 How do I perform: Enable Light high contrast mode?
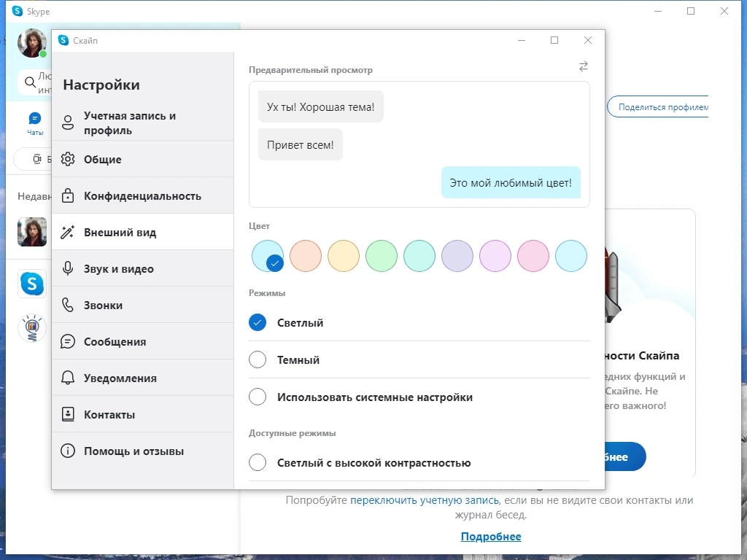[258, 462]
